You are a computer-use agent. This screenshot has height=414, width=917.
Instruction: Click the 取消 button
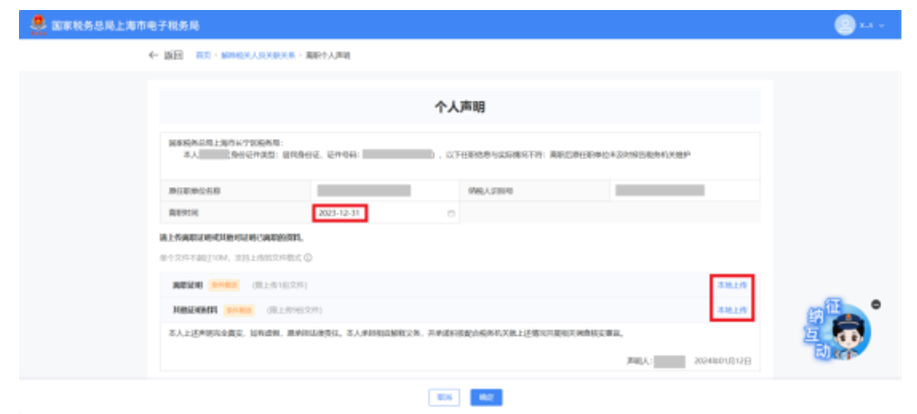(442, 397)
